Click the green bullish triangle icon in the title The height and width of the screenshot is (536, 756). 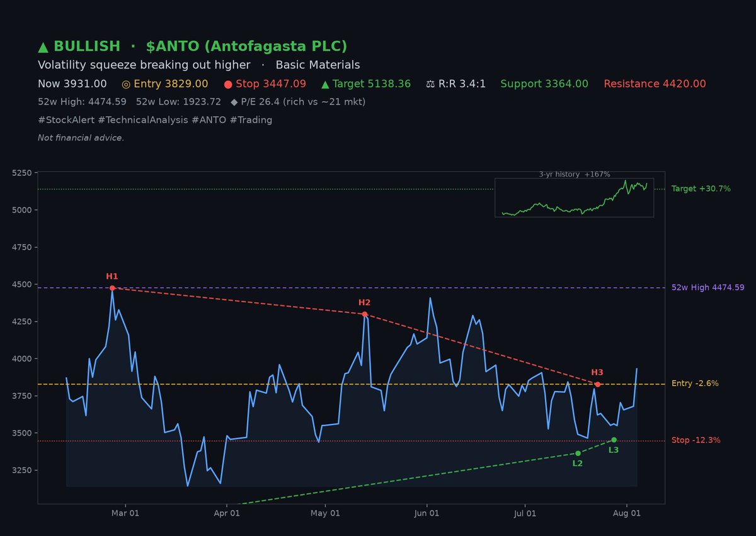click(43, 47)
